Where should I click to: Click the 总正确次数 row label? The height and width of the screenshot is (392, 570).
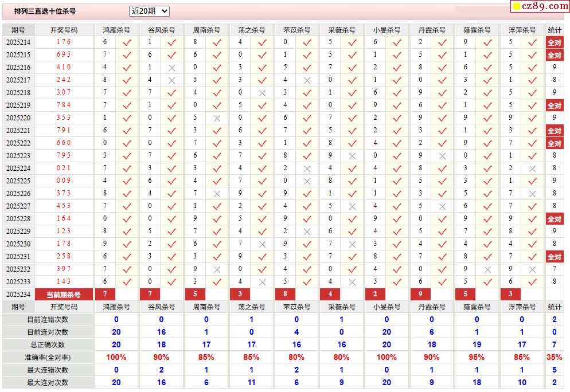[48, 345]
